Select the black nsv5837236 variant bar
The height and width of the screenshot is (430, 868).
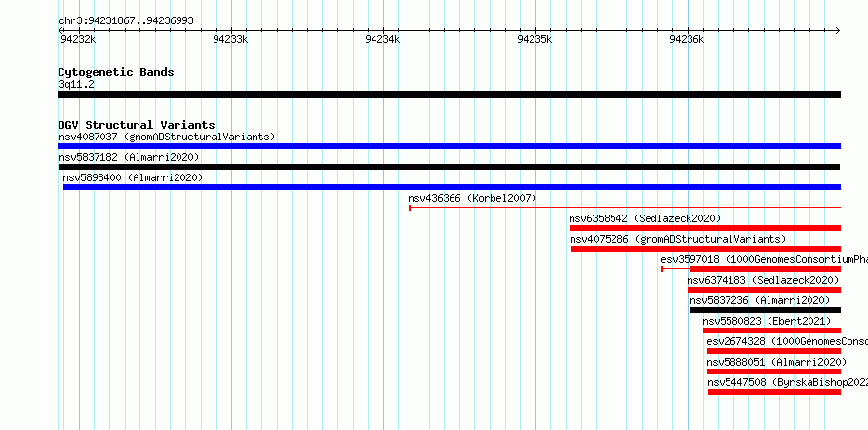[x=766, y=310]
